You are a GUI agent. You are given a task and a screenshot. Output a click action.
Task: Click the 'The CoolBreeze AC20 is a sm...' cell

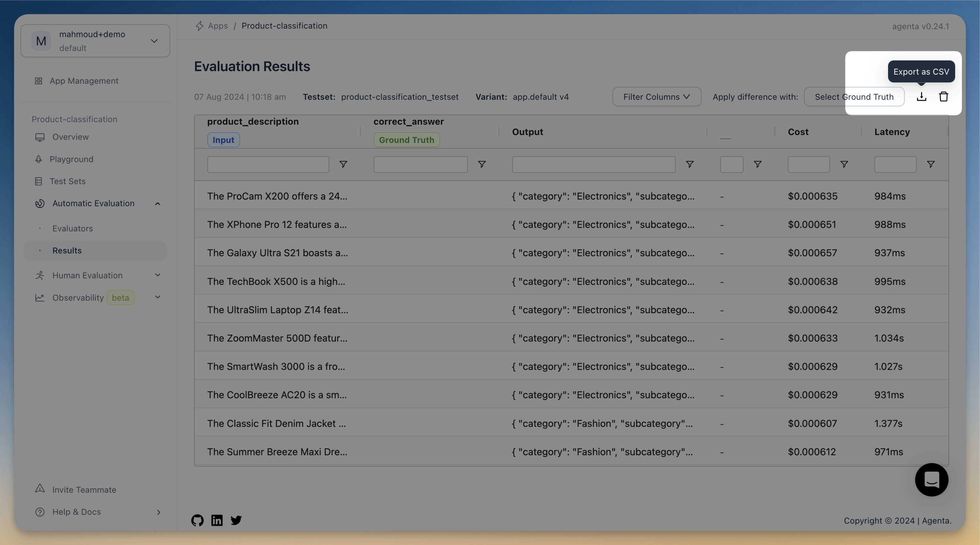pos(277,395)
